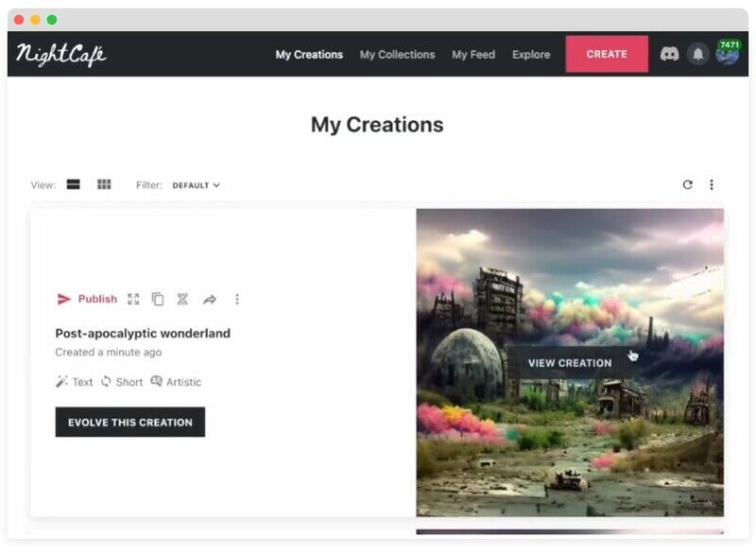Image resolution: width=756 pixels, height=556 pixels.
Task: Open the page-level three-dot menu
Action: click(712, 184)
